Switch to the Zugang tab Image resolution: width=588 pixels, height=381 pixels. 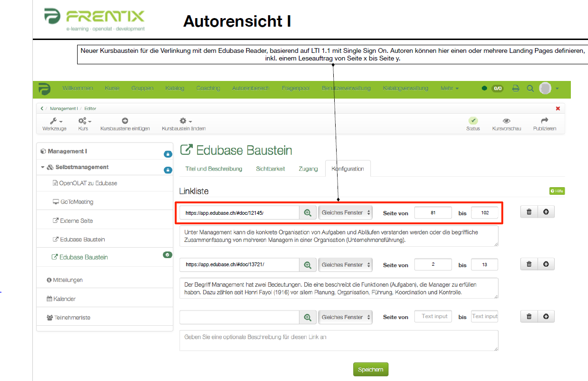309,169
